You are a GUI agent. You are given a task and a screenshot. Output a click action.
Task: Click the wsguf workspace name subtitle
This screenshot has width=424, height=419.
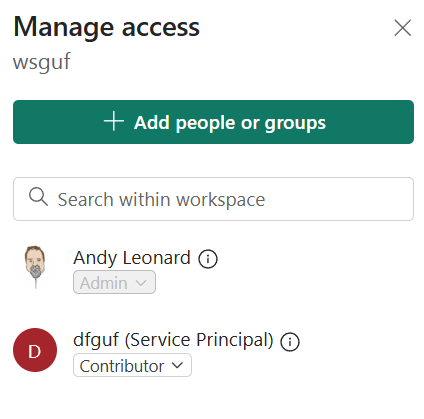[x=42, y=61]
